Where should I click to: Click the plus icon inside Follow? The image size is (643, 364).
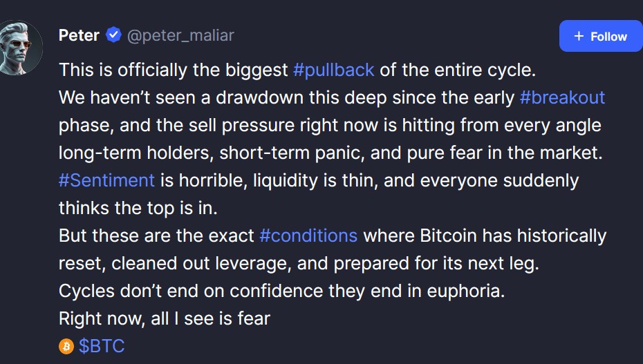click(x=579, y=37)
